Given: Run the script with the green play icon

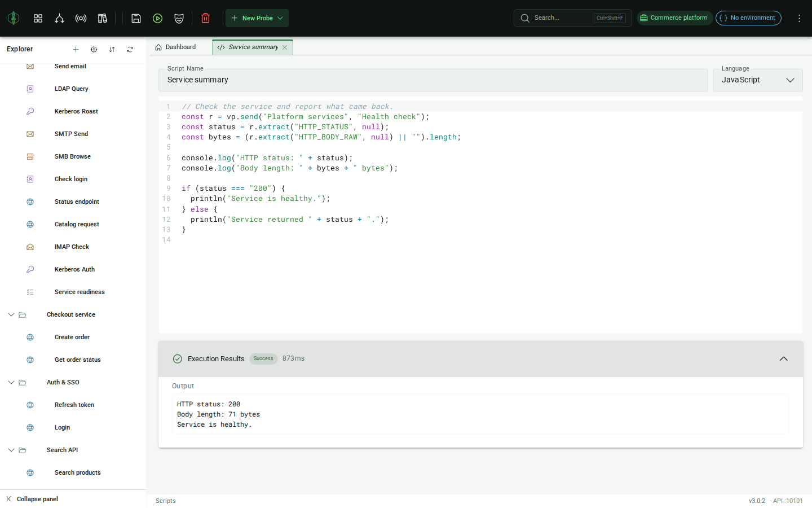Looking at the screenshot, I should tap(157, 18).
